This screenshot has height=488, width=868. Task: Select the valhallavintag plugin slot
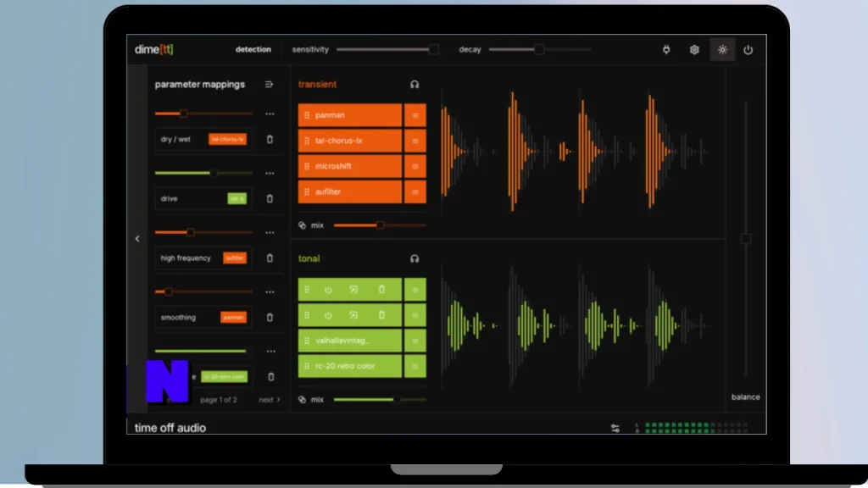coord(350,341)
